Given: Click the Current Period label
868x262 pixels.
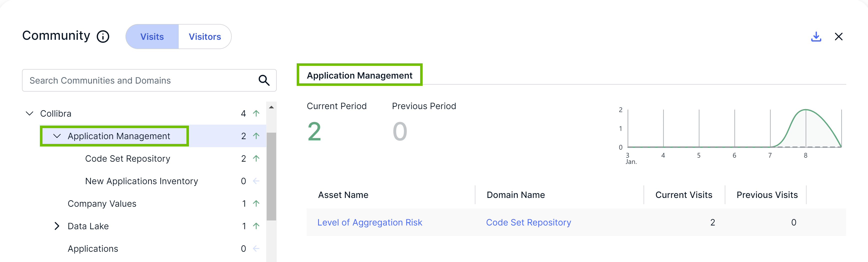Looking at the screenshot, I should [x=337, y=106].
